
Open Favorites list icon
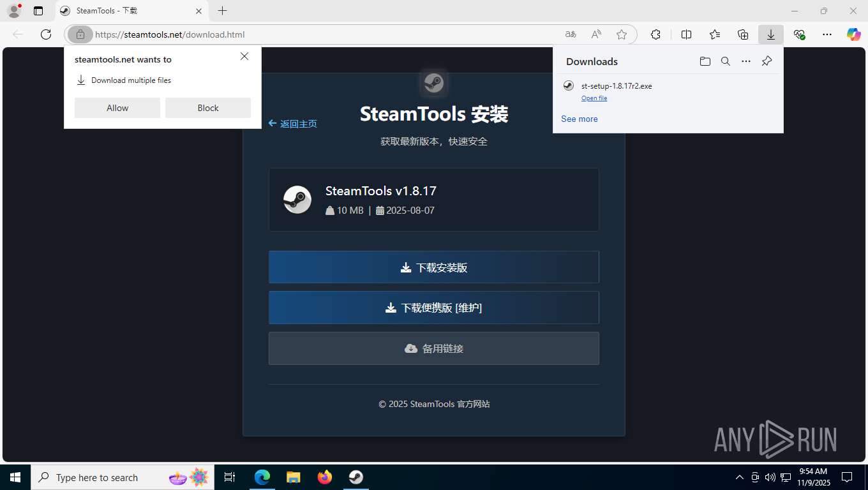tap(715, 34)
